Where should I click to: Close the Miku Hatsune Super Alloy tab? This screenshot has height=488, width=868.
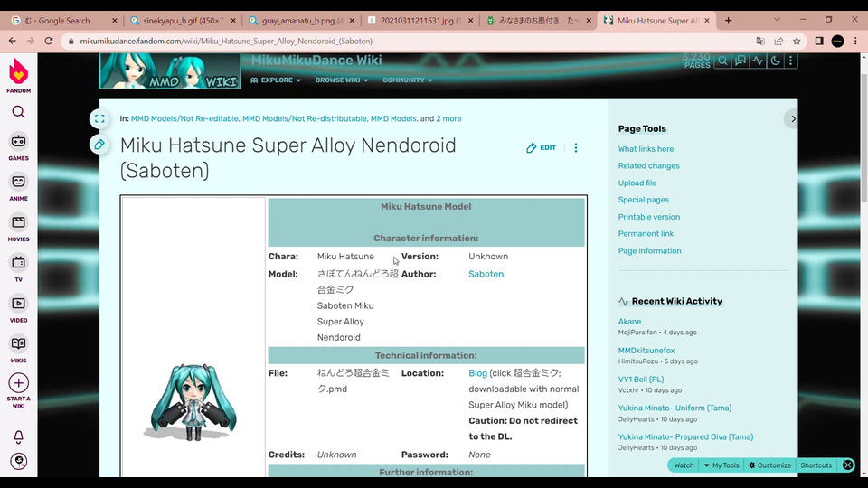click(x=707, y=21)
